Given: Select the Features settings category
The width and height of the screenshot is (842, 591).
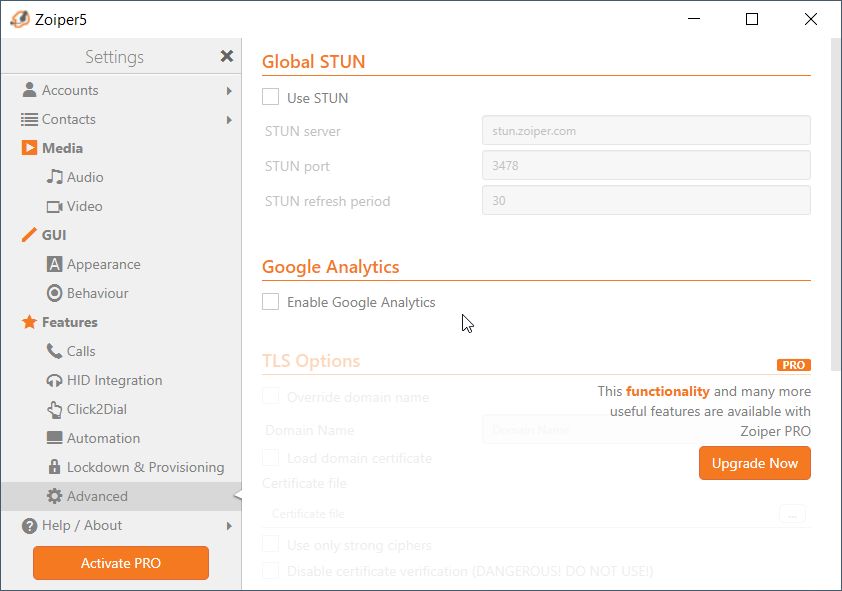Looking at the screenshot, I should click(121, 322).
